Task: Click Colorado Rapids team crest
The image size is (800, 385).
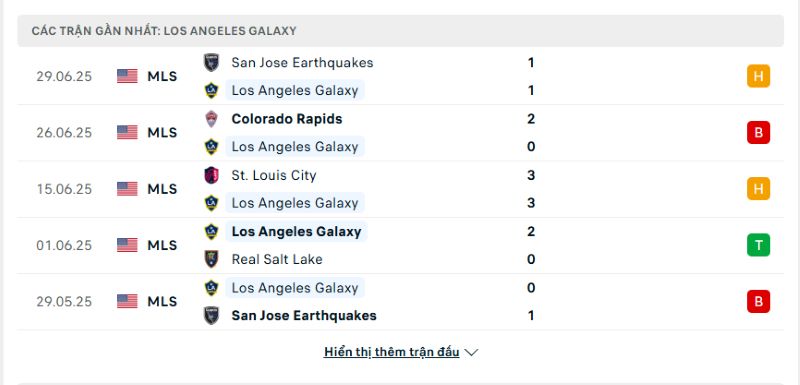Action: coord(211,119)
